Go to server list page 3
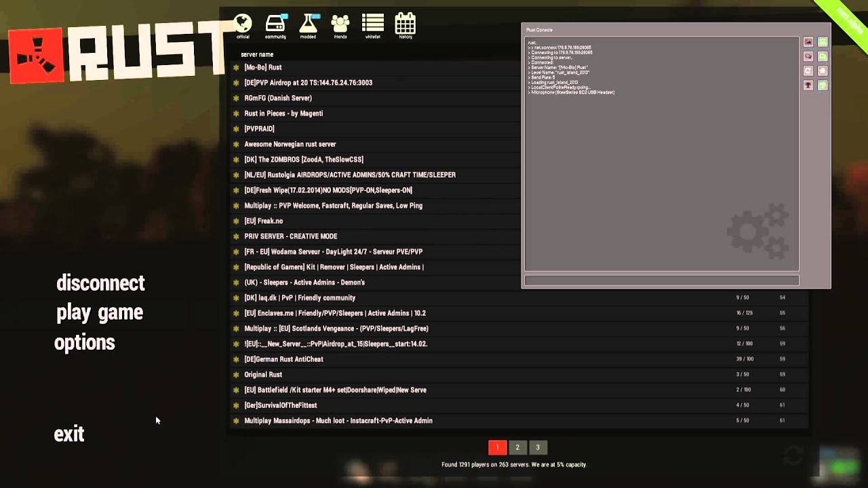The width and height of the screenshot is (868, 488). click(x=538, y=447)
